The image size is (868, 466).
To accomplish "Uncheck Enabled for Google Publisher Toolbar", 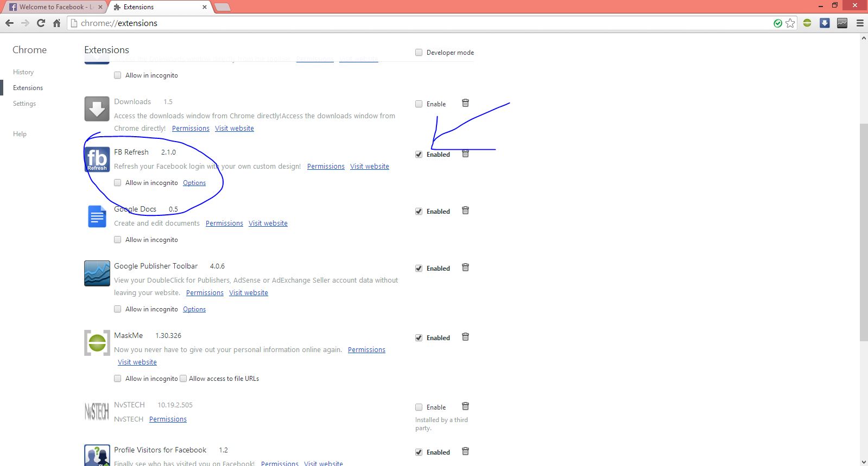I will click(419, 269).
